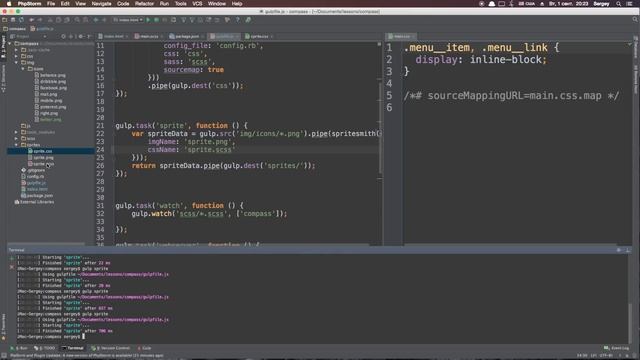
Task: Collapse the compass root folder
Action: pyautogui.click(x=10, y=43)
